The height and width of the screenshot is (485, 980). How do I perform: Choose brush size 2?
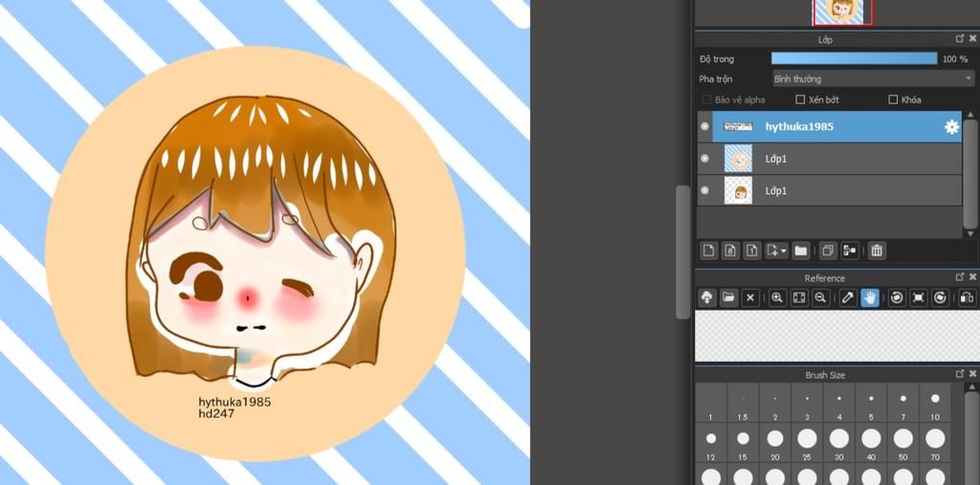(x=775, y=405)
